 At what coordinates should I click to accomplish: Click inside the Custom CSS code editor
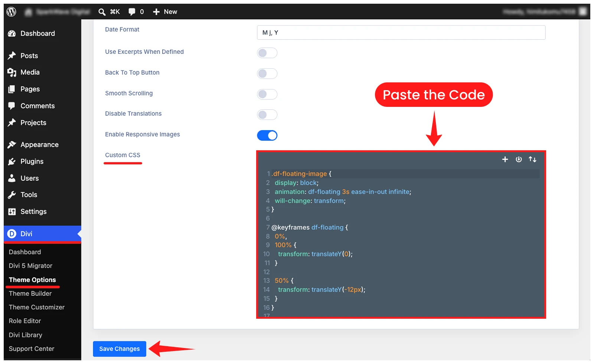pyautogui.click(x=401, y=235)
